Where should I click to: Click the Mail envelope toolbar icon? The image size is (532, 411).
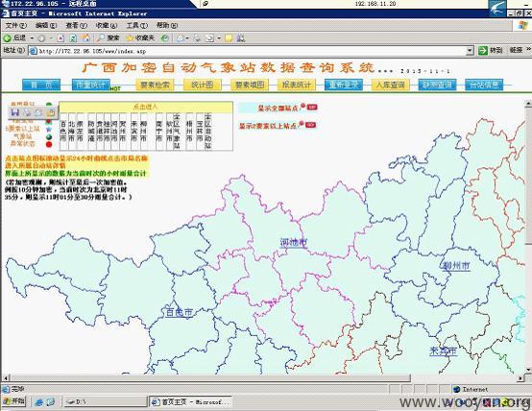(181, 38)
